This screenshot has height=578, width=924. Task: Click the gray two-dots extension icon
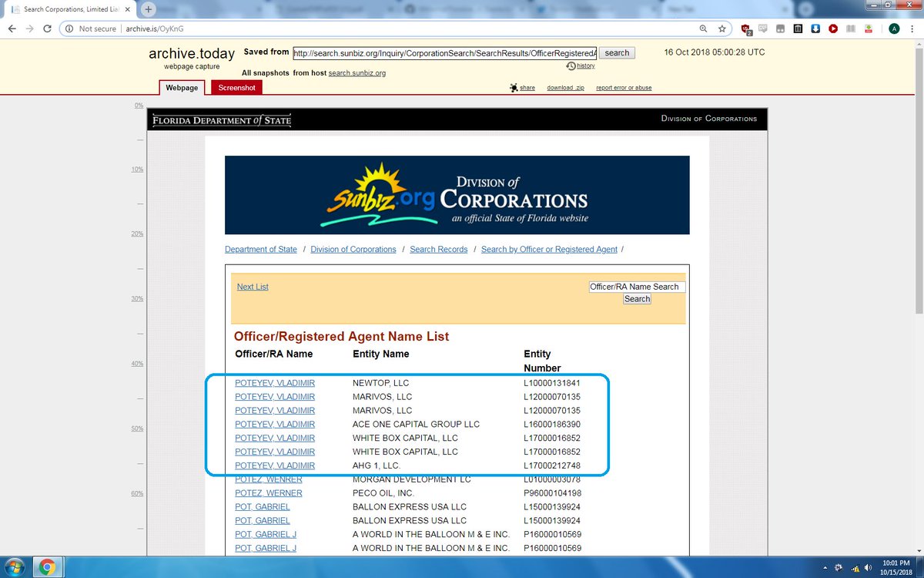[x=781, y=29]
